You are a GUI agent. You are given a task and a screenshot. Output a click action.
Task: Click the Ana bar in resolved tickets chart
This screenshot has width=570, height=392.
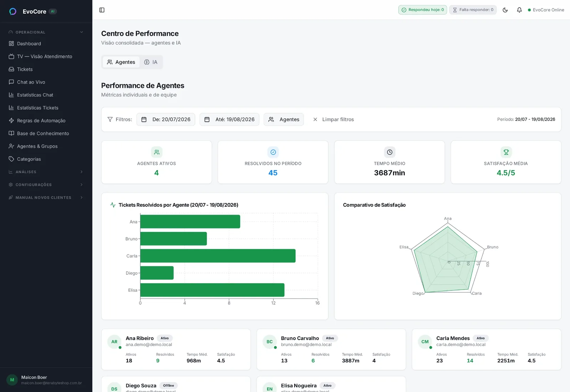(x=190, y=222)
